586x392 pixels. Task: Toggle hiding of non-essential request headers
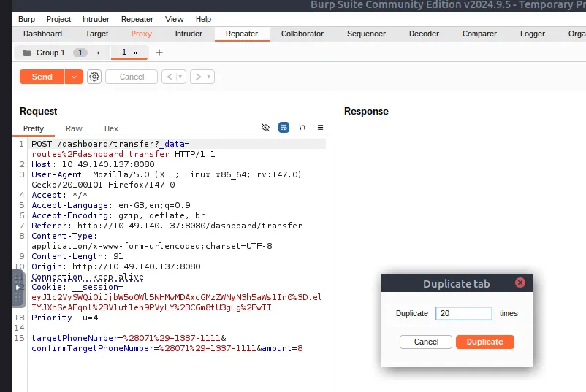click(266, 127)
